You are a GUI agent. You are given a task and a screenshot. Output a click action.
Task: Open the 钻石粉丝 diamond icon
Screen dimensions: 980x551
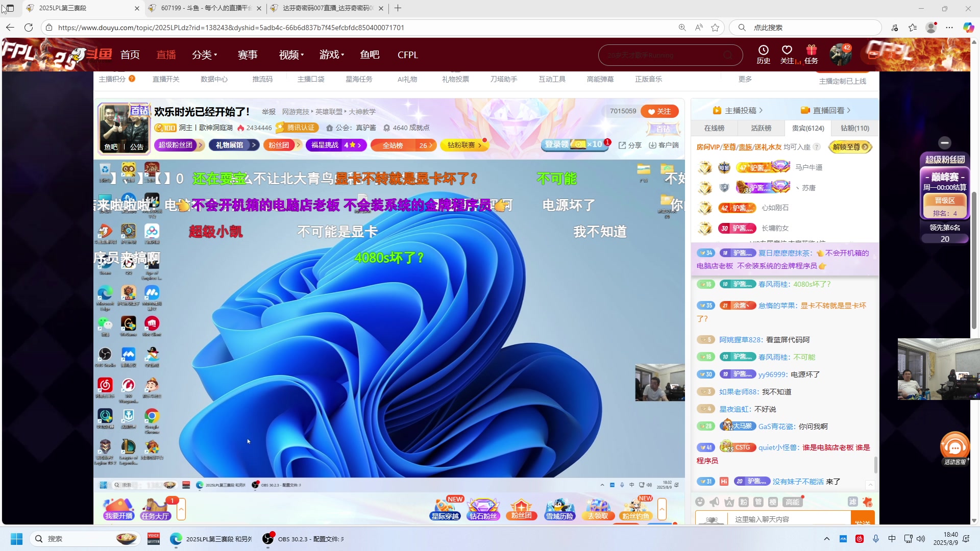pyautogui.click(x=483, y=509)
